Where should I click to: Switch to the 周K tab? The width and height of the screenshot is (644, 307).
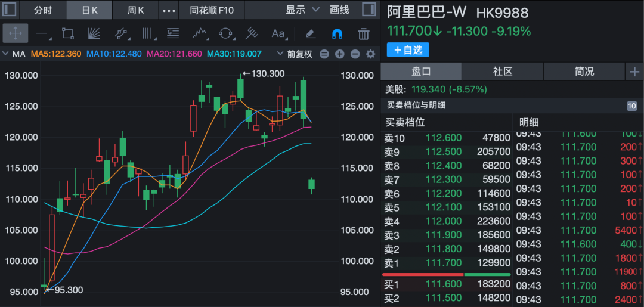135,10
